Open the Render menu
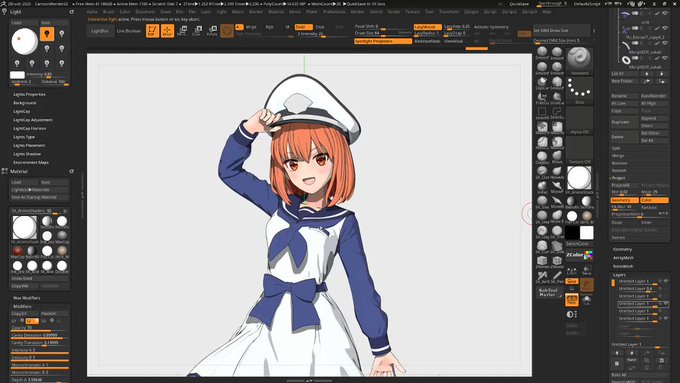Image resolution: width=680 pixels, height=383 pixels. tap(357, 12)
